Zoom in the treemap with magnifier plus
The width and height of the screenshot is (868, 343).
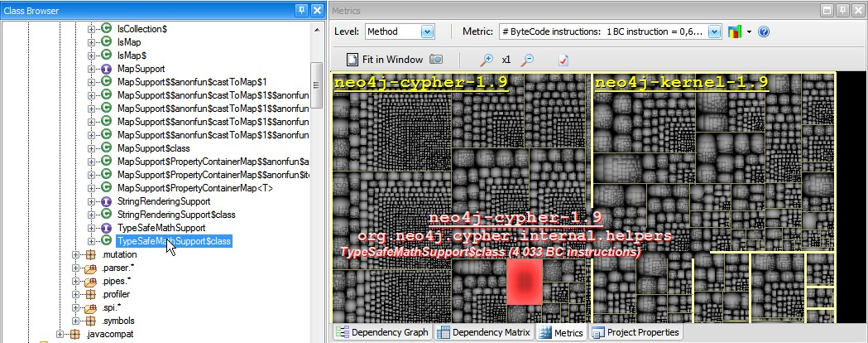pyautogui.click(x=487, y=60)
